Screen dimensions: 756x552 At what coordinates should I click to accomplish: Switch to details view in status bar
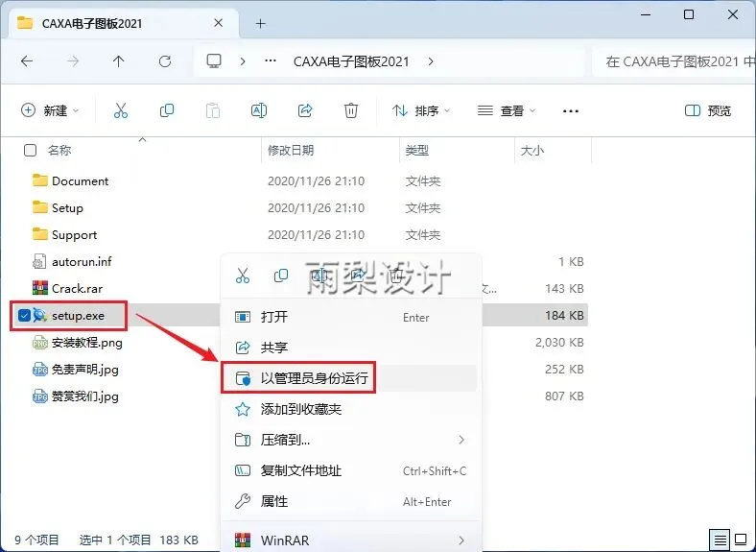coord(720,540)
